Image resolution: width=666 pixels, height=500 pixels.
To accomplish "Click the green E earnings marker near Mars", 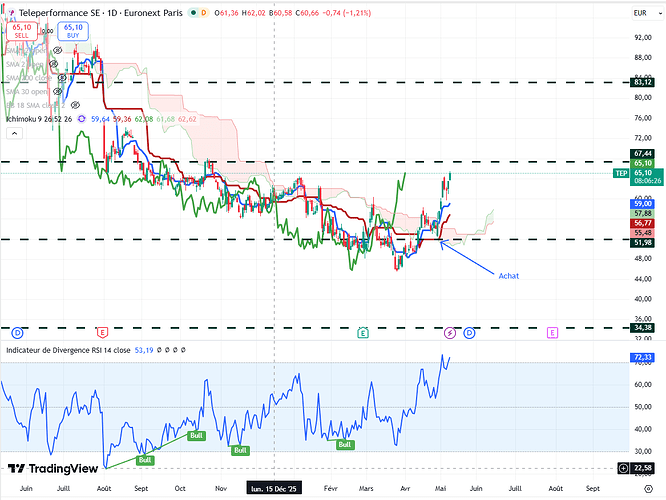I will click(363, 333).
